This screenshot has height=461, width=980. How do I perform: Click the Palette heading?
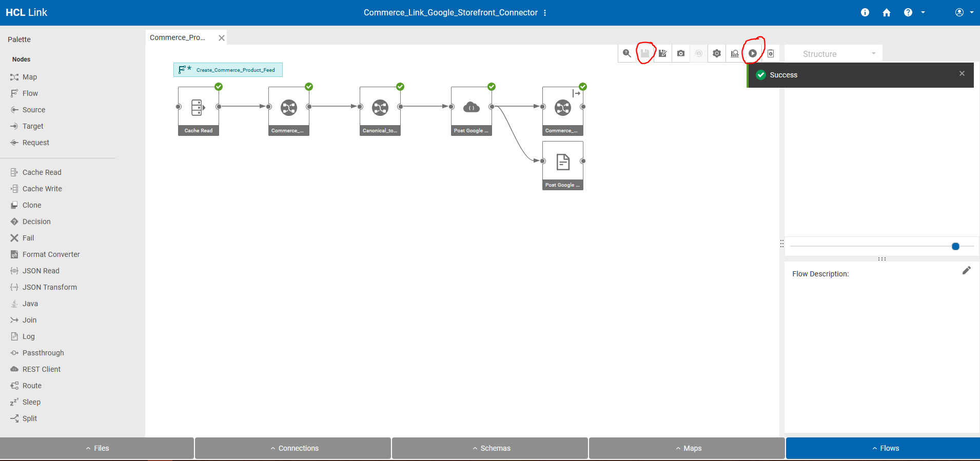click(19, 39)
